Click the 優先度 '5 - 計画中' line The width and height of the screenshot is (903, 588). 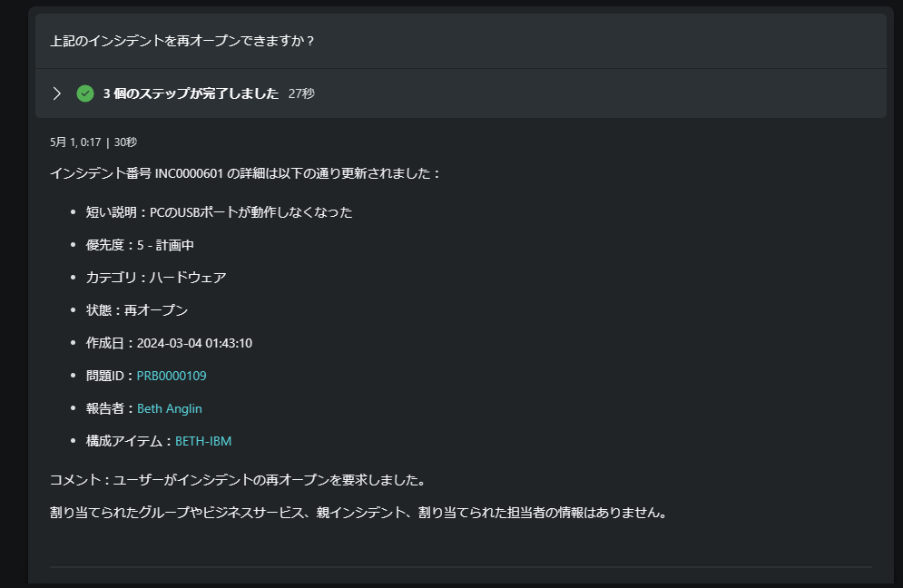tap(140, 245)
